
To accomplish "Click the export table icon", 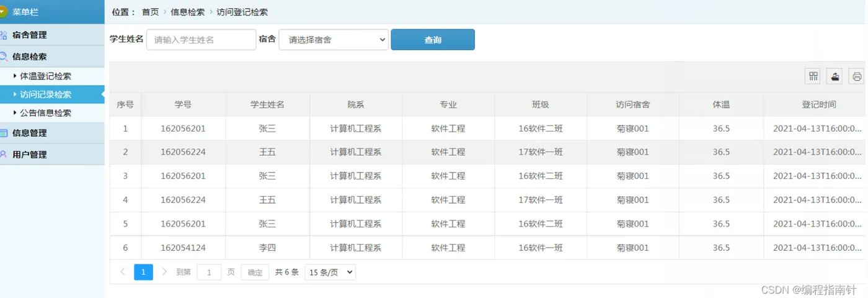I will (x=835, y=76).
